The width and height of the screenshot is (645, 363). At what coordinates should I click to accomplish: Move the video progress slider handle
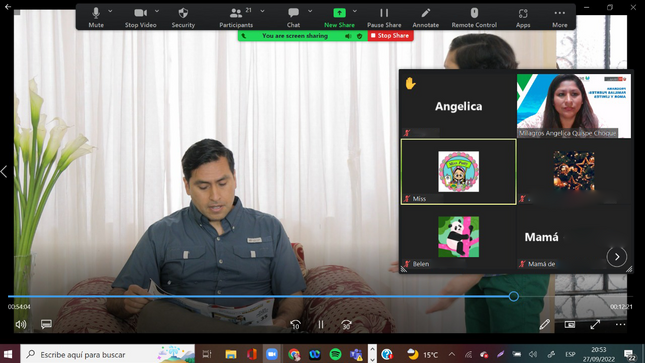pyautogui.click(x=513, y=296)
